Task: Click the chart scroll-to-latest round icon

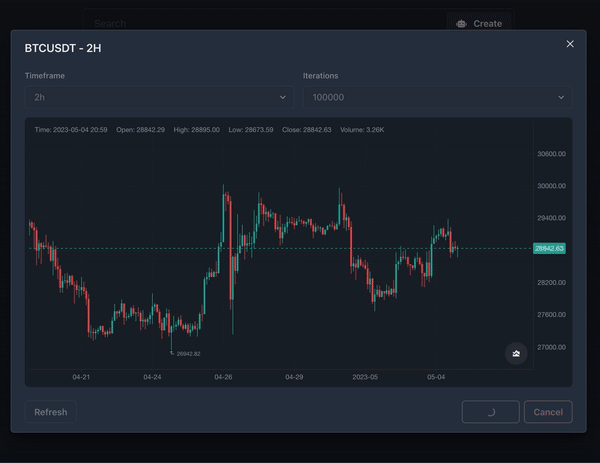Action: pyautogui.click(x=516, y=354)
